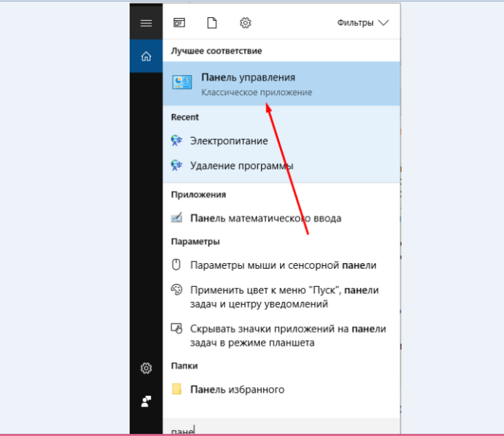This screenshot has width=504, height=436.
Task: Click the Классическое приложение subtitle
Action: pyautogui.click(x=256, y=92)
